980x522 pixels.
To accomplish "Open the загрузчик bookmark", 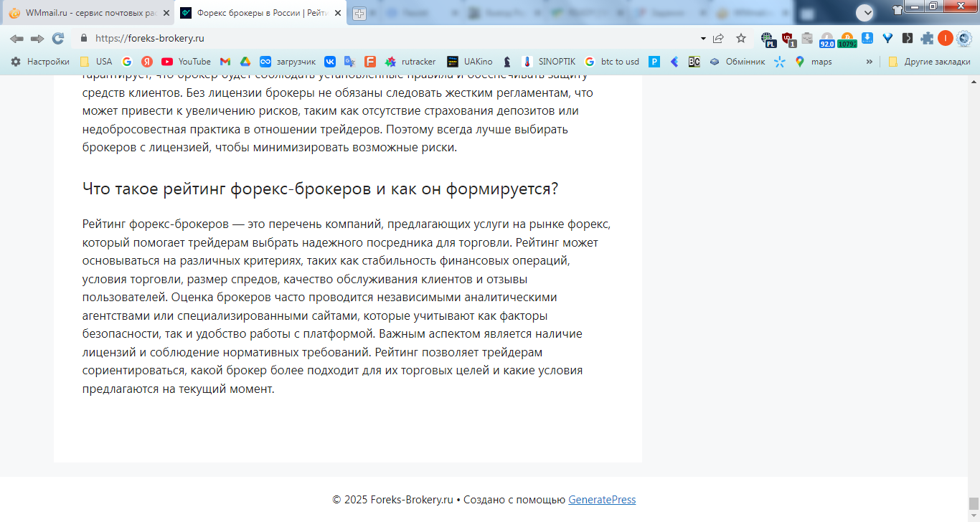I will point(288,62).
